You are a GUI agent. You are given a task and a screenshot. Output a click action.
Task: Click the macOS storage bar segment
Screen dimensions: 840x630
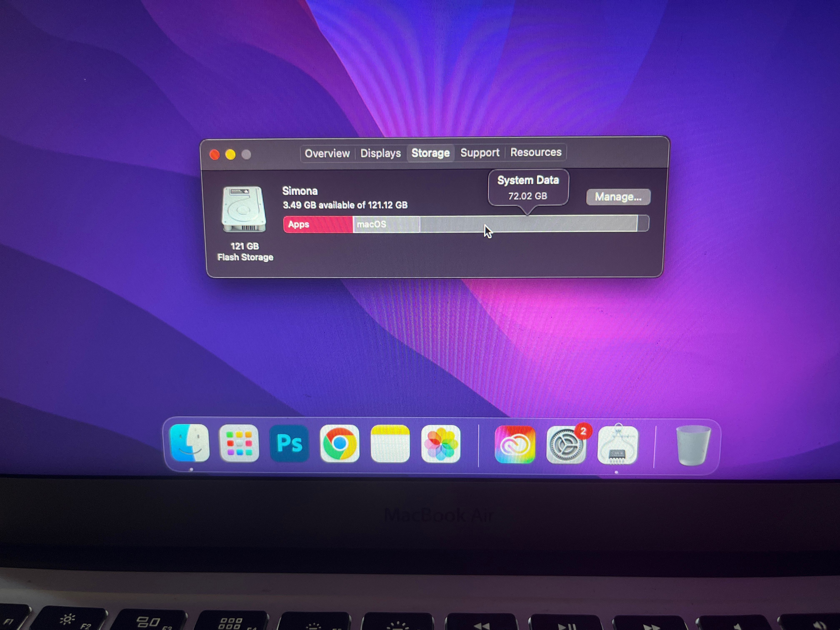pos(386,224)
